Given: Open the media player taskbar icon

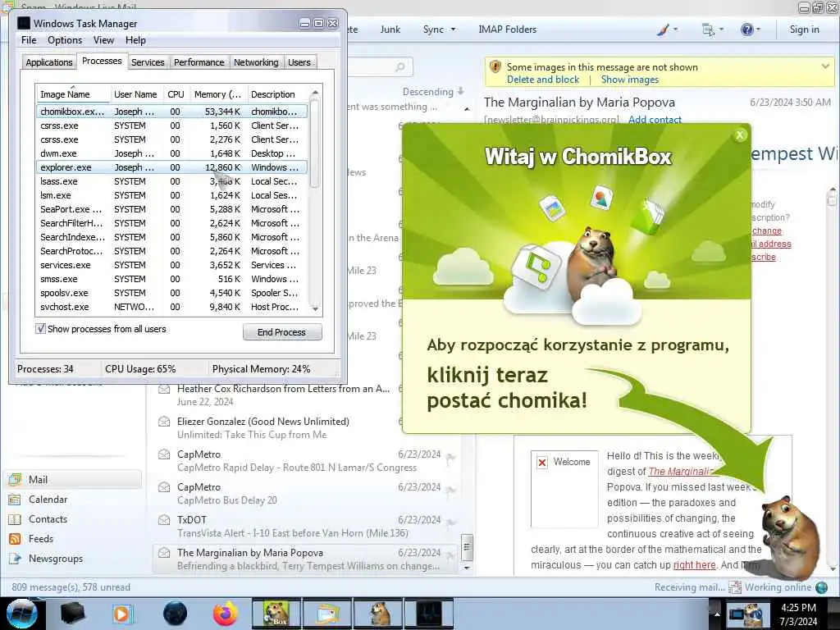Looking at the screenshot, I should pyautogui.click(x=121, y=614).
